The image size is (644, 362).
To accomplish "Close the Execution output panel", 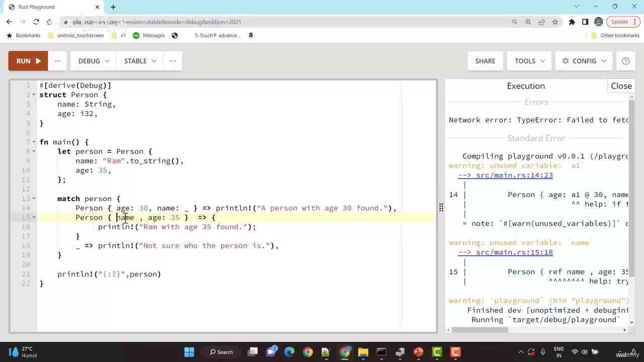I will [x=621, y=86].
